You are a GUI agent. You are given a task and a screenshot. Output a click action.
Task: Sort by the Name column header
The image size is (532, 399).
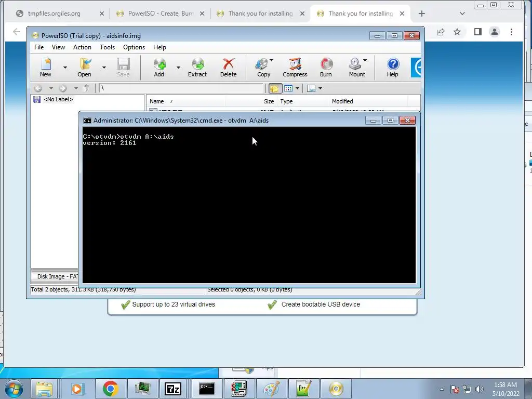click(x=185, y=101)
